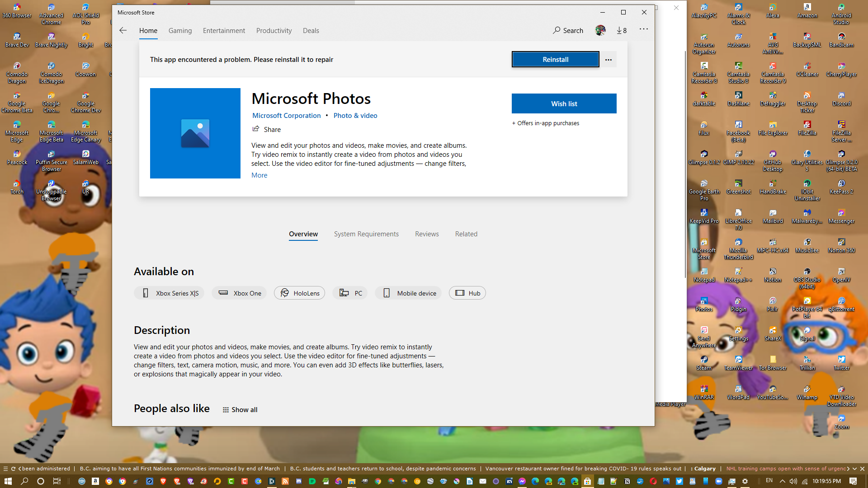This screenshot has height=488, width=868.
Task: Select the Related tab
Action: pos(466,234)
